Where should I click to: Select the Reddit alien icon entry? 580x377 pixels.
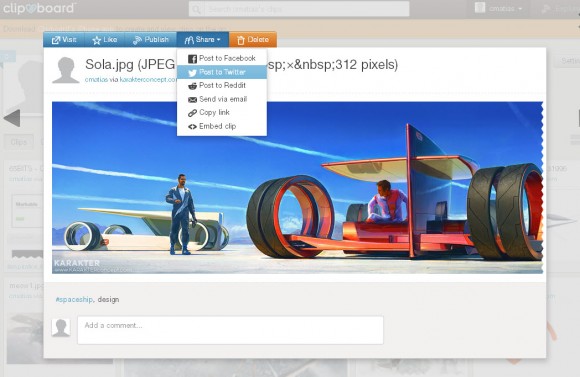coord(192,86)
